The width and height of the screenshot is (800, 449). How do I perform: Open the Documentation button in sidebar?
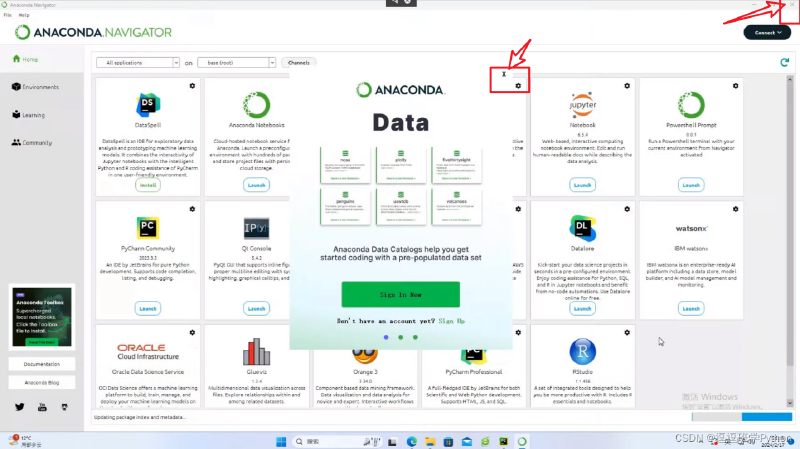pos(42,364)
